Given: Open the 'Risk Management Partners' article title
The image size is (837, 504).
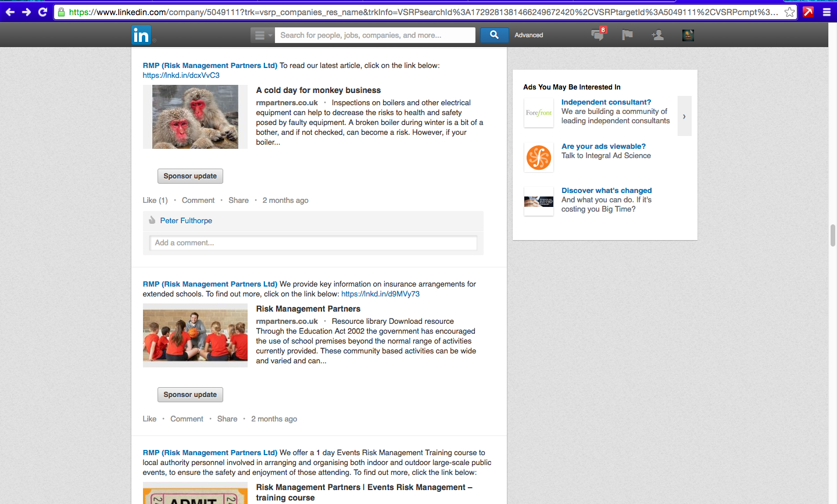Looking at the screenshot, I should coord(308,309).
